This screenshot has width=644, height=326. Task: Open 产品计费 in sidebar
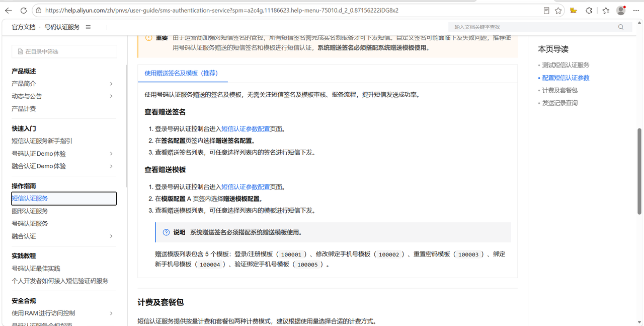pos(24,109)
